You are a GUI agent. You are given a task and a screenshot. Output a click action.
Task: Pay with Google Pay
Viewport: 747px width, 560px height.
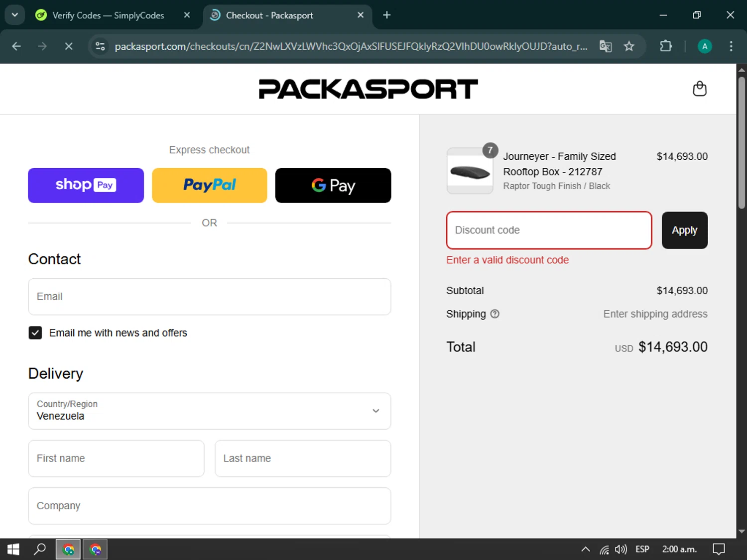point(333,185)
